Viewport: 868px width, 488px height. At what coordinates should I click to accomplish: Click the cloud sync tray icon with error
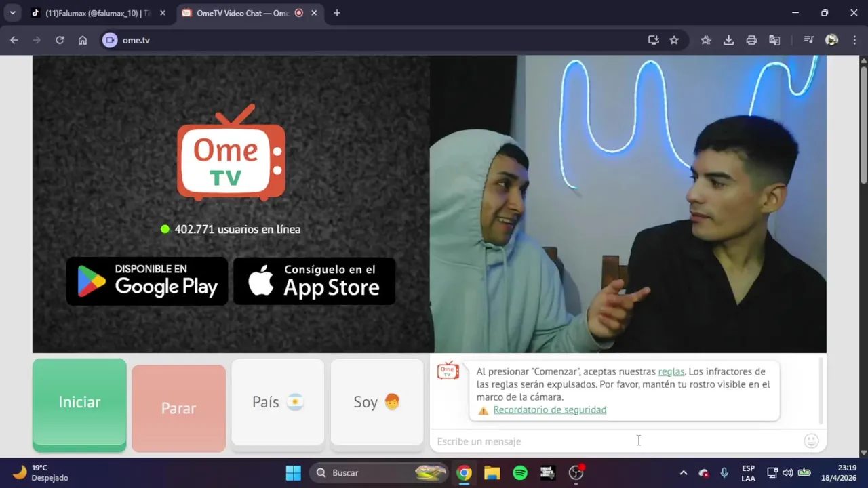click(704, 473)
